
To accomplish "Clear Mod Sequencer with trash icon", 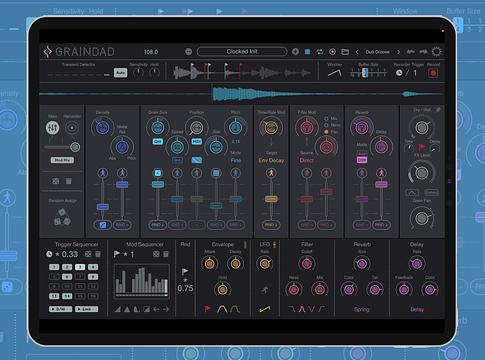I will coord(166,254).
